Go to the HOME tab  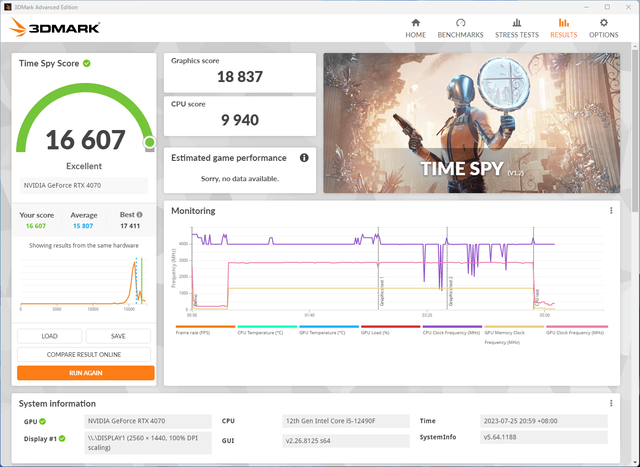[416, 28]
